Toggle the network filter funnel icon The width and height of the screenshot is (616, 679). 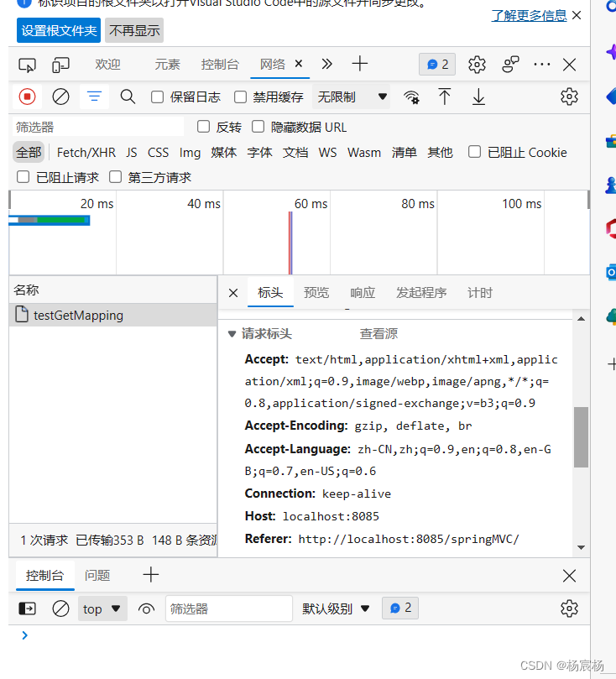pyautogui.click(x=94, y=97)
